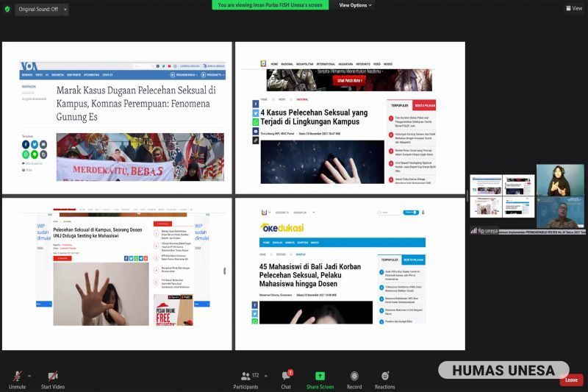Viewport: 588px width, 392px height.
Task: Expand the arrow next to Participants
Action: click(266, 376)
